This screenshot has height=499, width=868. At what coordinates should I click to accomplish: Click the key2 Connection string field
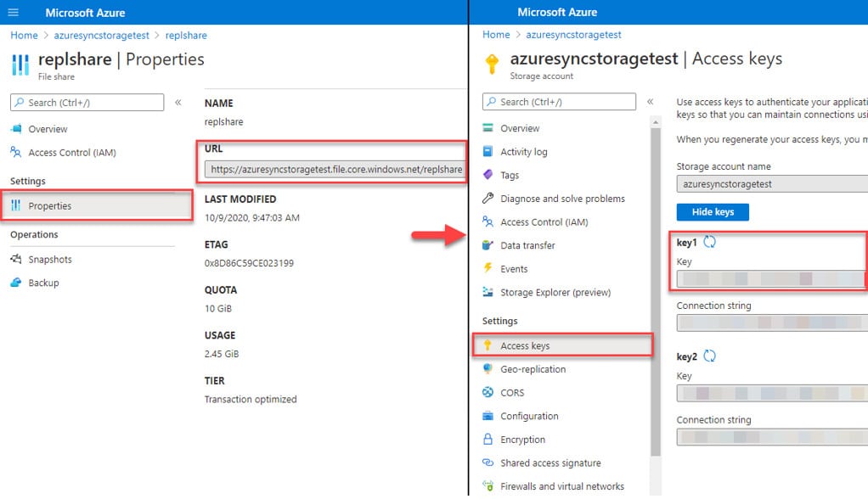pos(772,437)
